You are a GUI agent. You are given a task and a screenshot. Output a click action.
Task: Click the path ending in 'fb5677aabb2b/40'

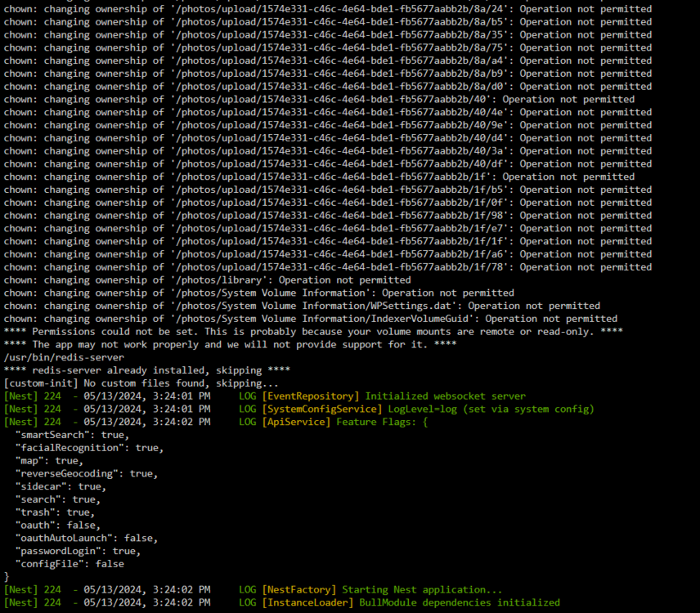[333, 100]
